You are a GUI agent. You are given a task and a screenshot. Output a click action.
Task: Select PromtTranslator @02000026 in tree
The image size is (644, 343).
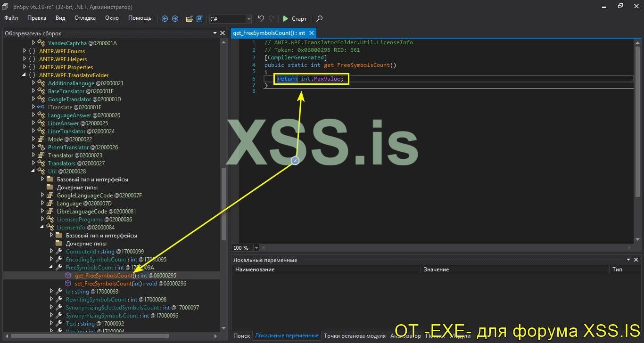pos(83,147)
